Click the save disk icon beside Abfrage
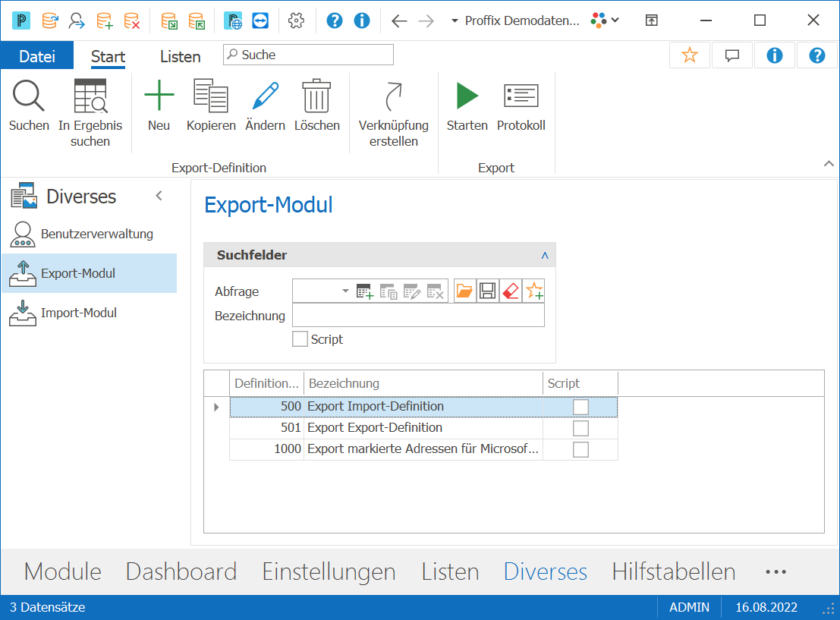 pos(487,291)
